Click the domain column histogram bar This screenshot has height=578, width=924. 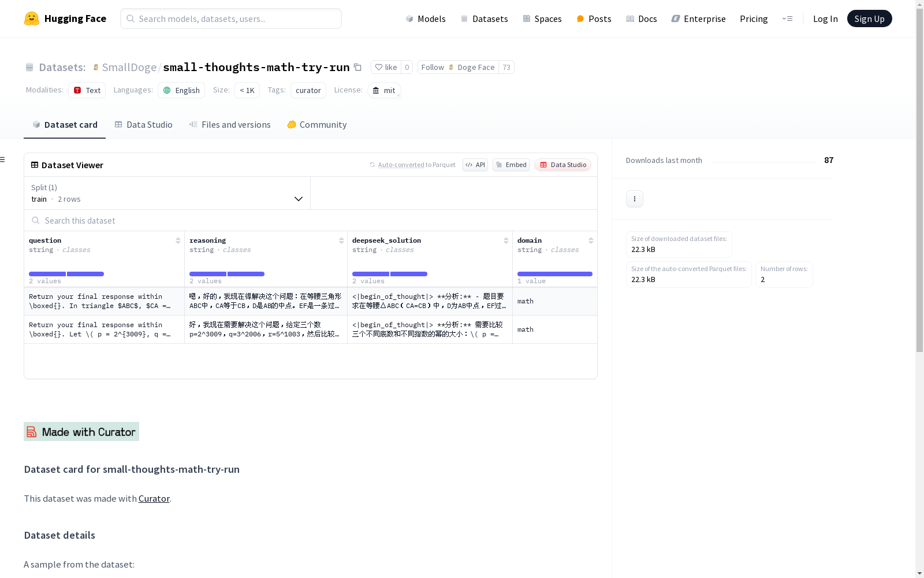coord(555,274)
